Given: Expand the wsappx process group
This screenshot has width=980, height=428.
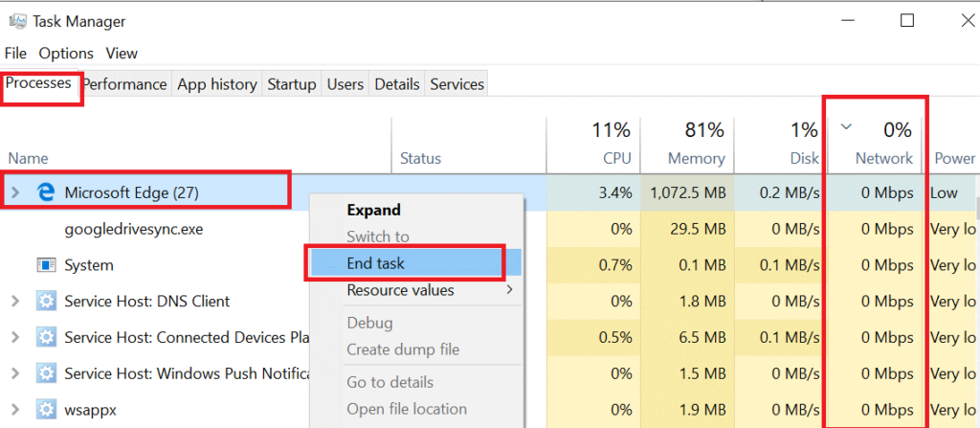Looking at the screenshot, I should coord(15,411).
